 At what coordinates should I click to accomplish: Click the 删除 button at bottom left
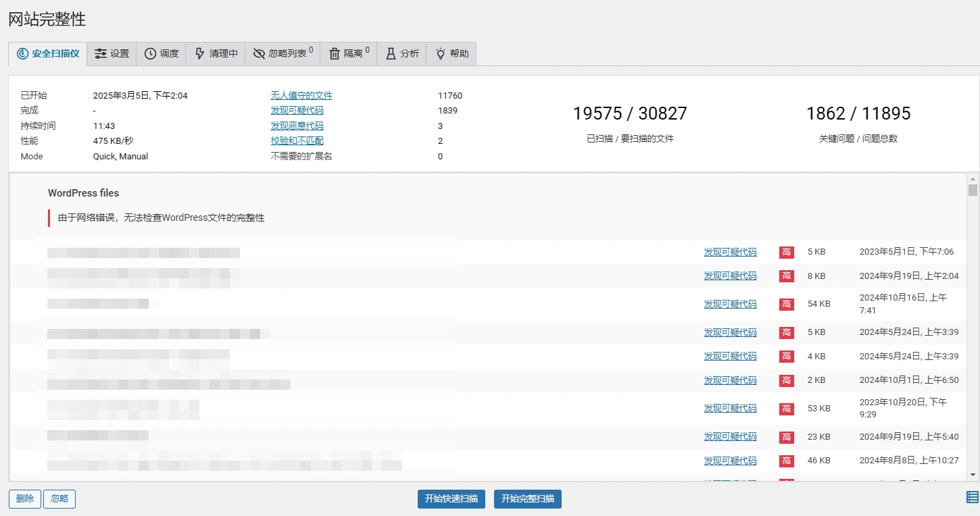pos(24,498)
